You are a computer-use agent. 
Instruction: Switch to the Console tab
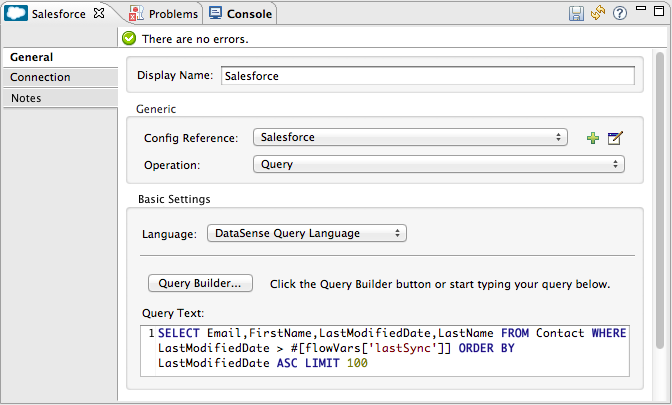240,14
